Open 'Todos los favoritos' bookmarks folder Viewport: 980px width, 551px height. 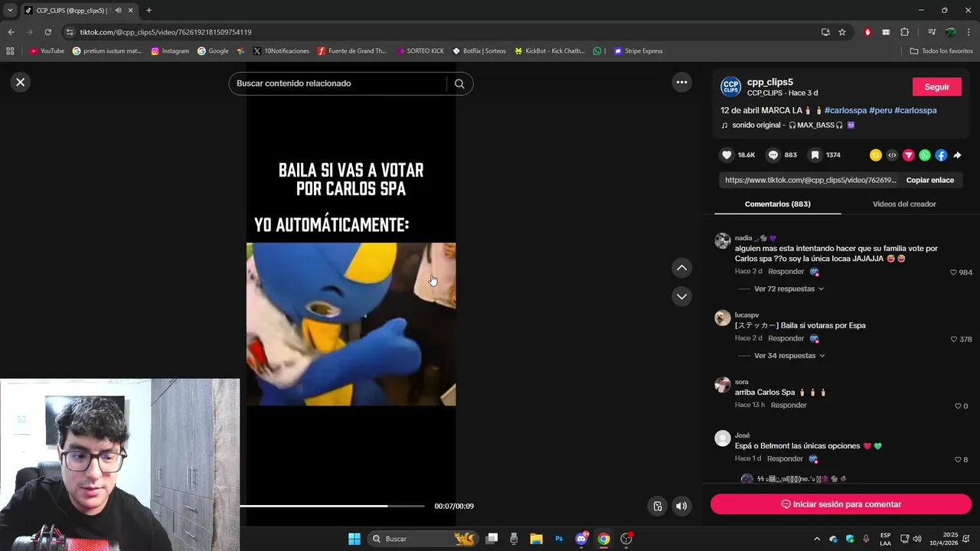coord(941,51)
